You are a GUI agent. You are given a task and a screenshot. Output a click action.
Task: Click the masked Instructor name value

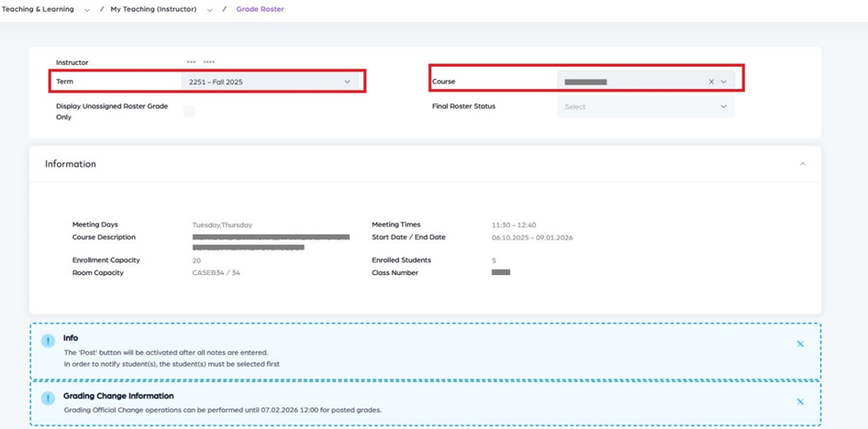click(200, 62)
